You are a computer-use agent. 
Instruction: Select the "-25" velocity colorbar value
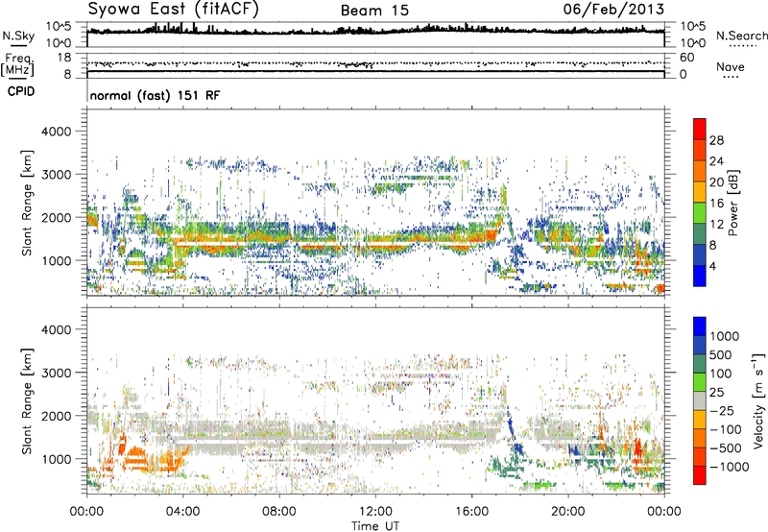click(x=722, y=411)
